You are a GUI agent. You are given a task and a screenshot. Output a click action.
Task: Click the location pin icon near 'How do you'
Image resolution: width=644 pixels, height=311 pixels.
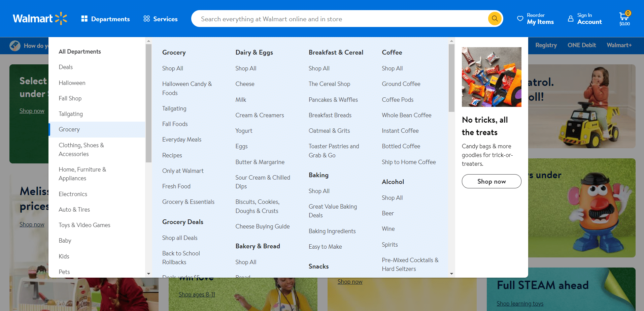click(15, 45)
